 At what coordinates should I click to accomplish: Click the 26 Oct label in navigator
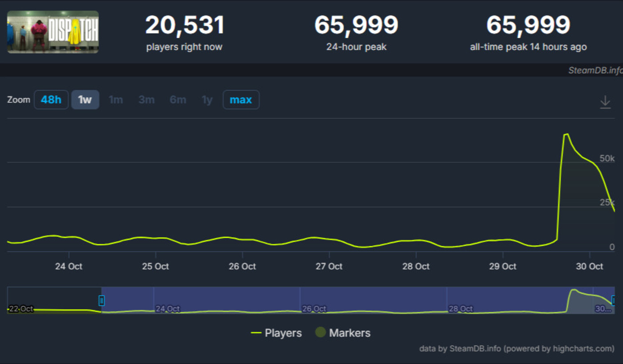coord(314,309)
